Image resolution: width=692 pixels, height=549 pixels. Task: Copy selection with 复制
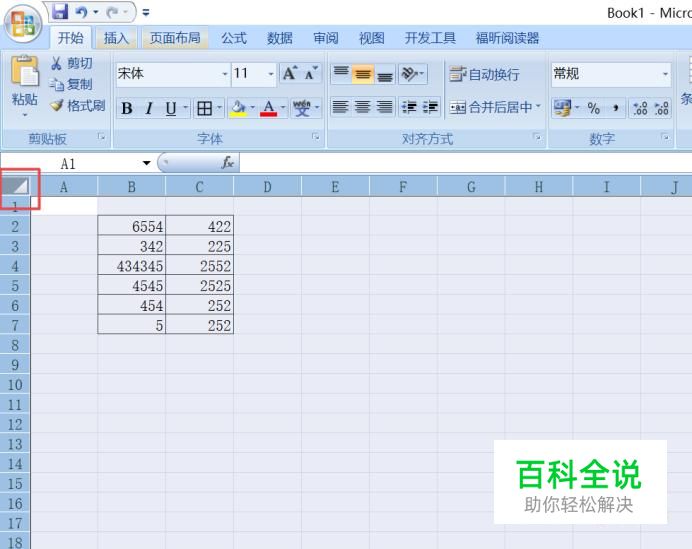pyautogui.click(x=71, y=84)
